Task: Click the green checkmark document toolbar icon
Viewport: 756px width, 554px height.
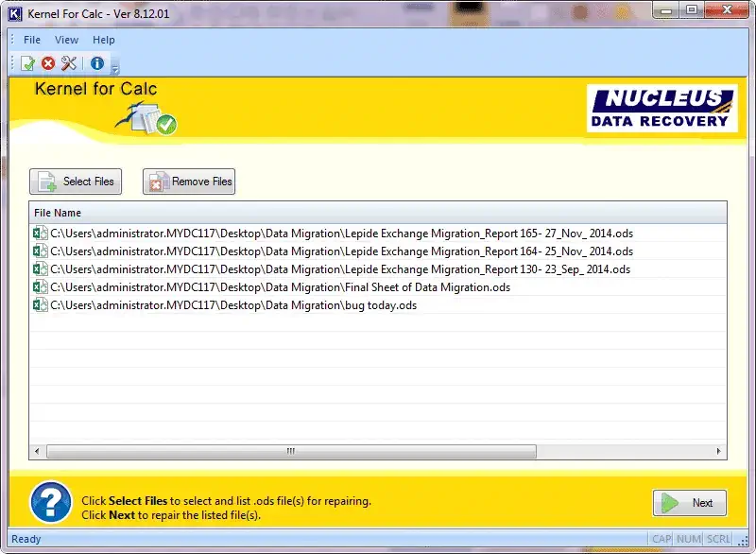Action: coord(28,63)
